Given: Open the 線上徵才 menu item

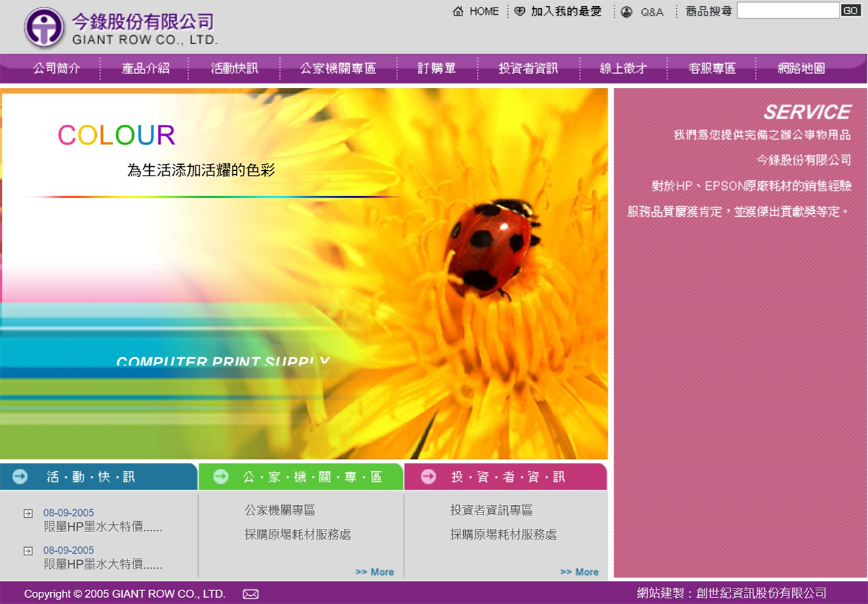Looking at the screenshot, I should [x=624, y=68].
